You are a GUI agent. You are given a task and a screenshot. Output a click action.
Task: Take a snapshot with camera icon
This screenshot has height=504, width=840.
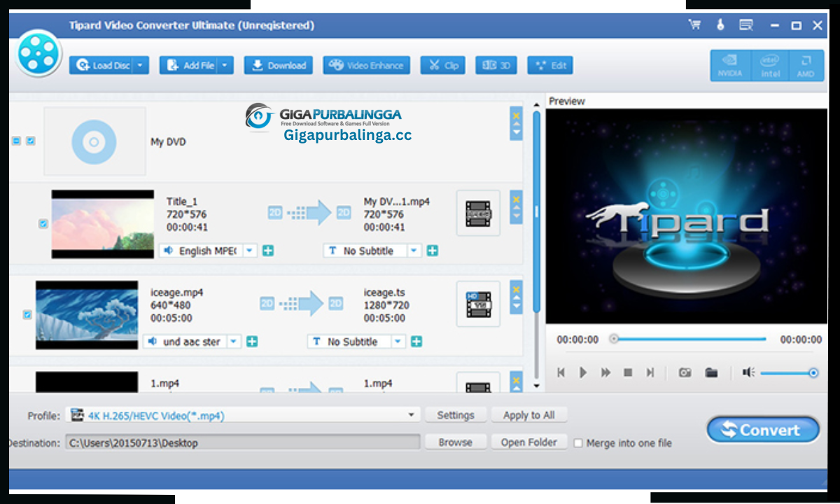point(685,372)
